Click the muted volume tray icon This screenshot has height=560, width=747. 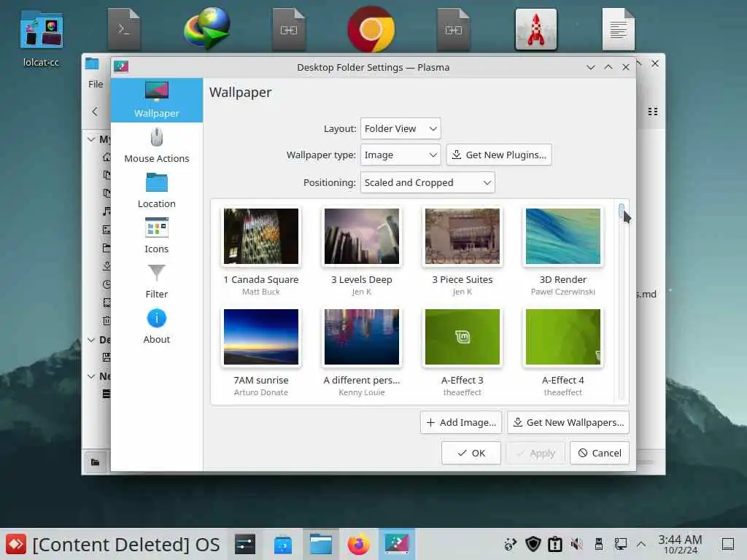click(577, 544)
